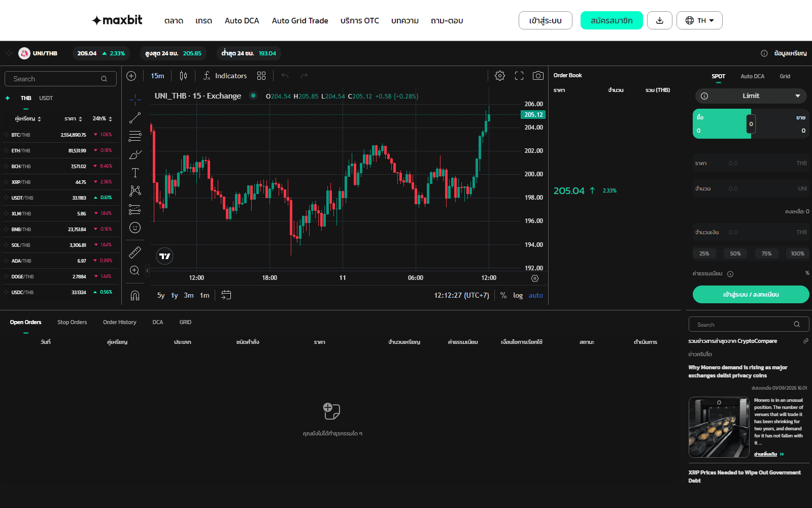Image resolution: width=812 pixels, height=508 pixels.
Task: Toggle the log scale on chart
Action: (518, 295)
